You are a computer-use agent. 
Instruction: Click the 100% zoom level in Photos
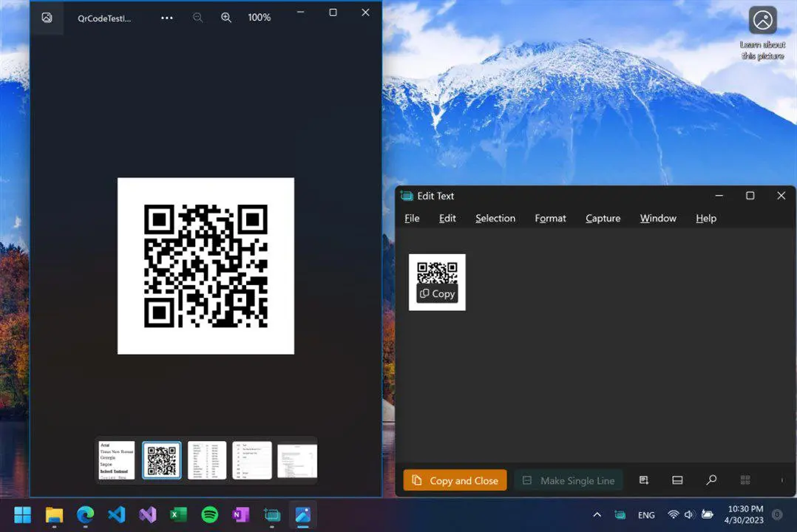259,18
